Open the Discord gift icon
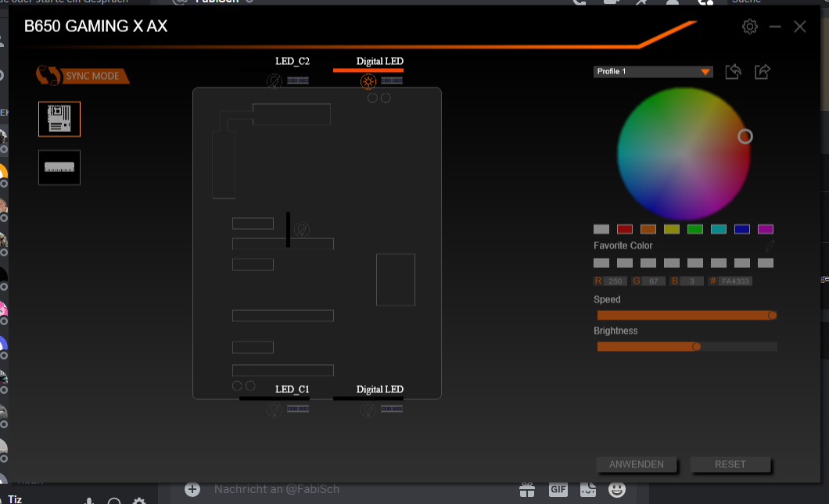The height and width of the screenshot is (504, 829). tap(527, 490)
